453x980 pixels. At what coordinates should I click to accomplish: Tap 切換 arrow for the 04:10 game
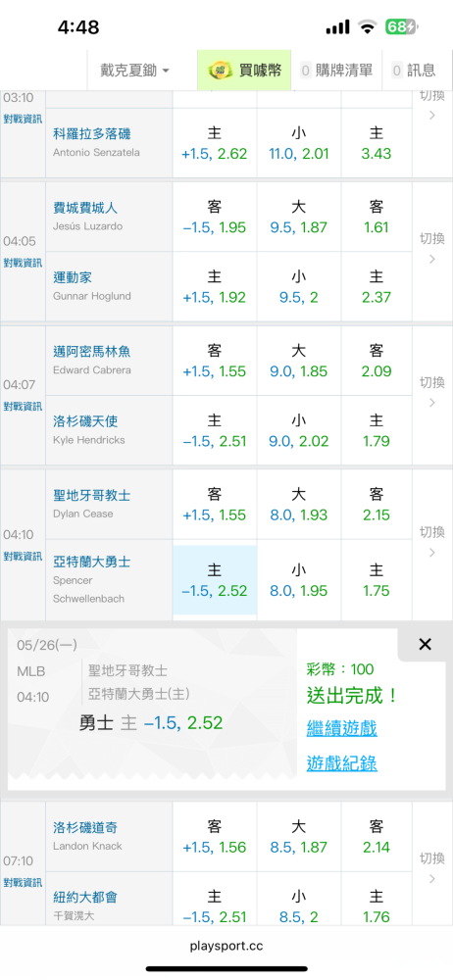[x=431, y=542]
